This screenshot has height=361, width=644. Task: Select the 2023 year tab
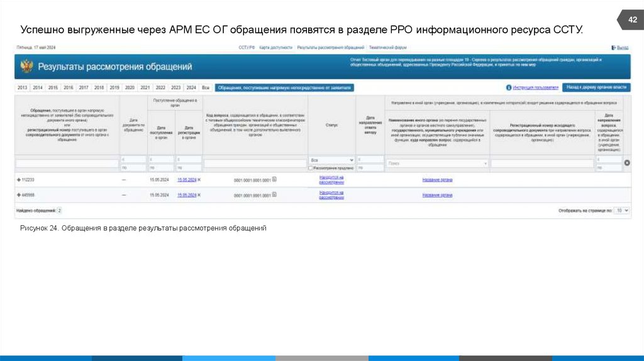click(176, 87)
